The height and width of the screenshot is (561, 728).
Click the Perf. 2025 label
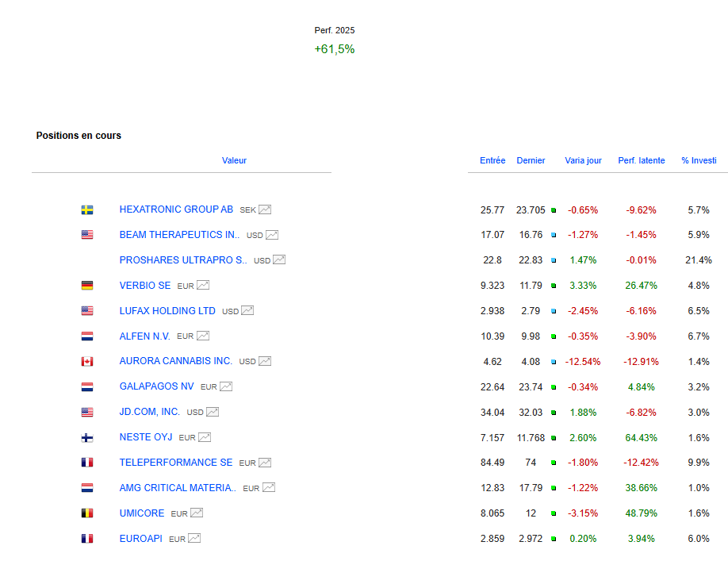[335, 31]
